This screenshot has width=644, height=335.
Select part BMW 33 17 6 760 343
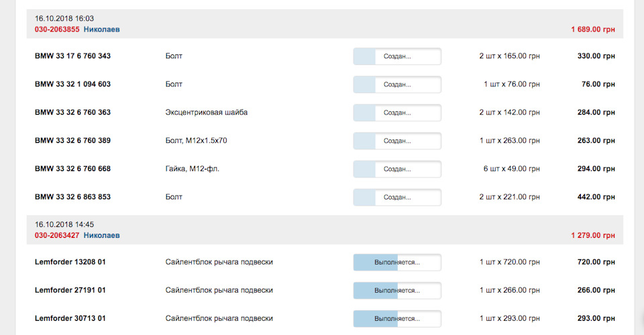click(72, 56)
